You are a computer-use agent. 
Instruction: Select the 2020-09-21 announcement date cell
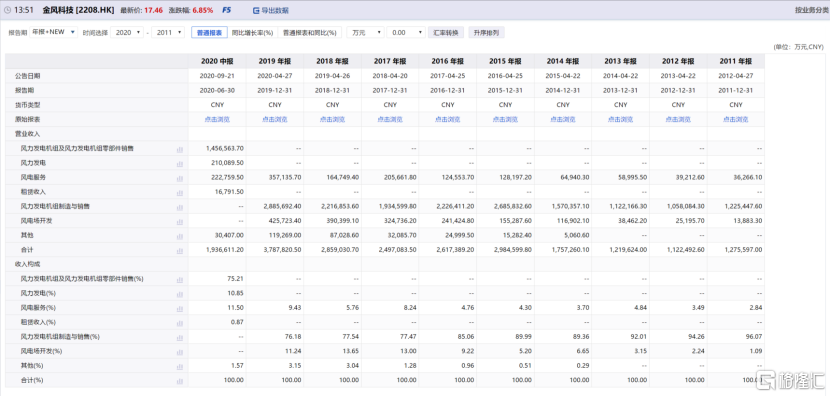(217, 76)
